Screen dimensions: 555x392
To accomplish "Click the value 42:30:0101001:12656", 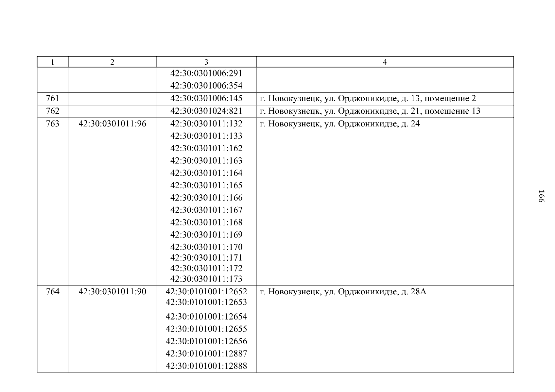I will [206, 341].
